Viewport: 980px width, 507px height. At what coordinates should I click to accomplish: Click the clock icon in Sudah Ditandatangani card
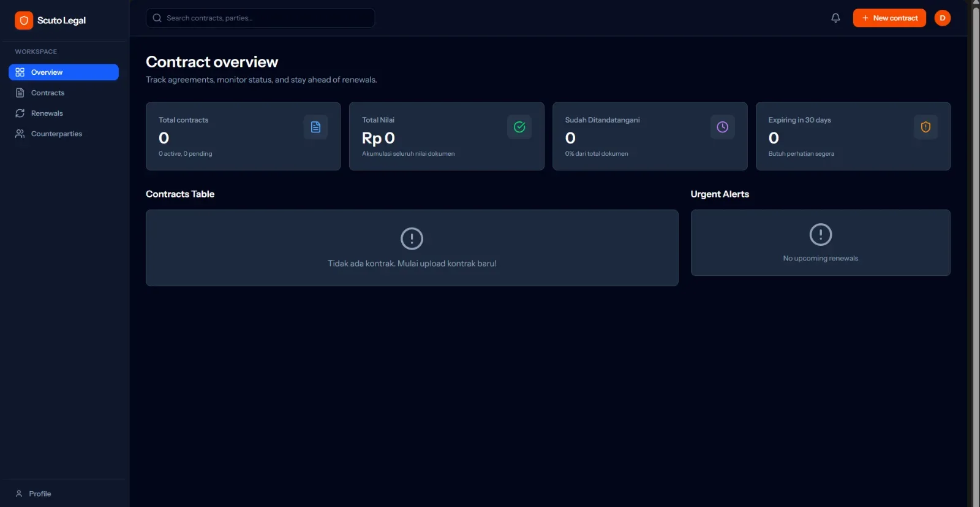(x=723, y=127)
